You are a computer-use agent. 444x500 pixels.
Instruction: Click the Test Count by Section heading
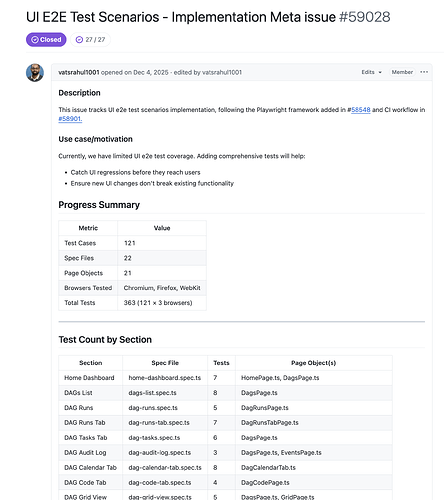point(105,340)
